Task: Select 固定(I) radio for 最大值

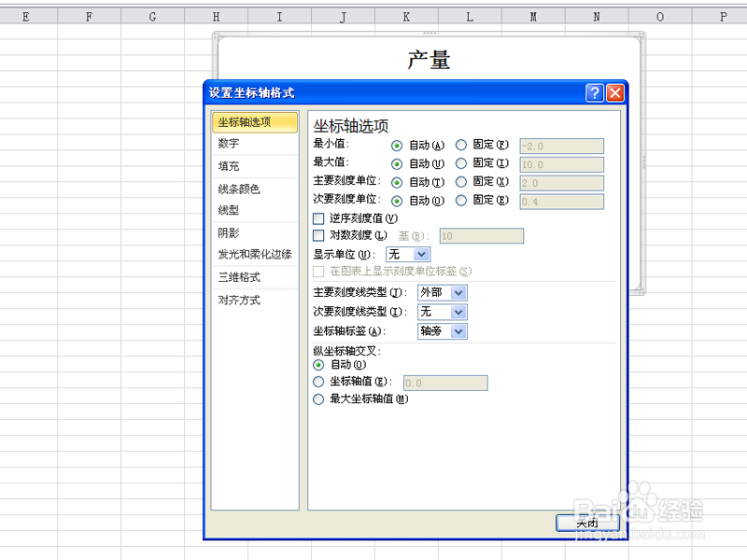Action: [460, 163]
